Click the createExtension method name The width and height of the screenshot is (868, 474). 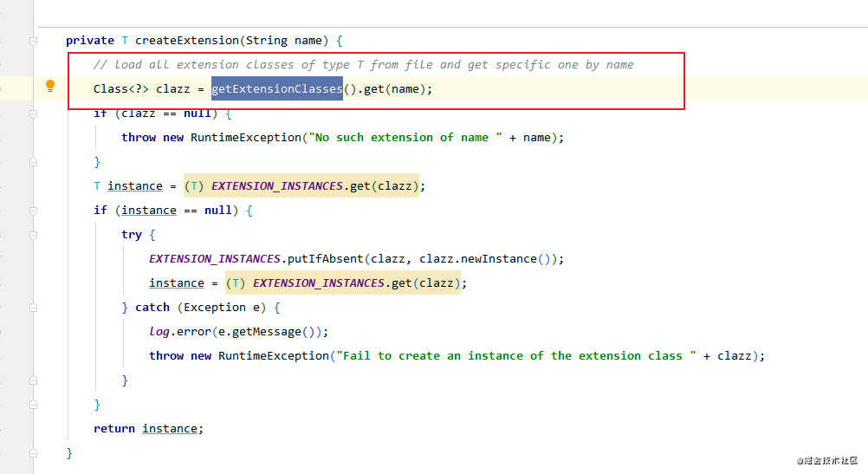(x=187, y=41)
